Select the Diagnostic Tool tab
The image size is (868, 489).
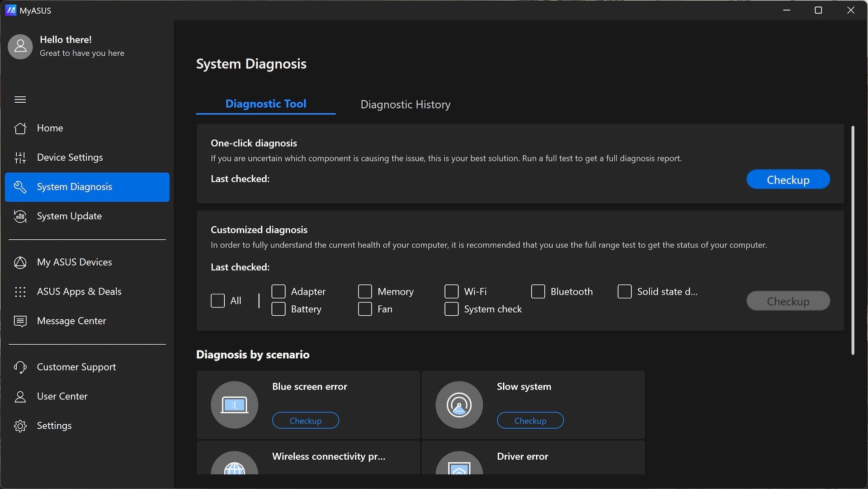pos(265,103)
